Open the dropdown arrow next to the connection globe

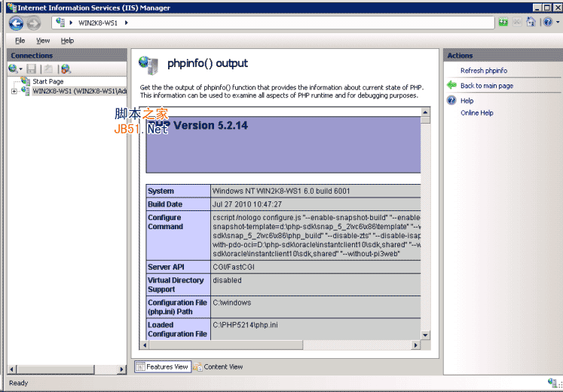pyautogui.click(x=20, y=69)
